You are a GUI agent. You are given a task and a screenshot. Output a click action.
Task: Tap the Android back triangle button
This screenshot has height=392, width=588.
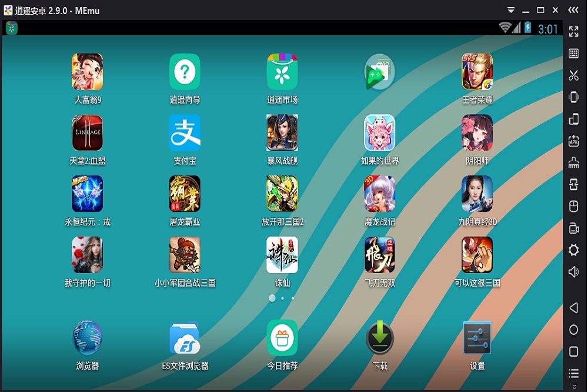pos(573,308)
